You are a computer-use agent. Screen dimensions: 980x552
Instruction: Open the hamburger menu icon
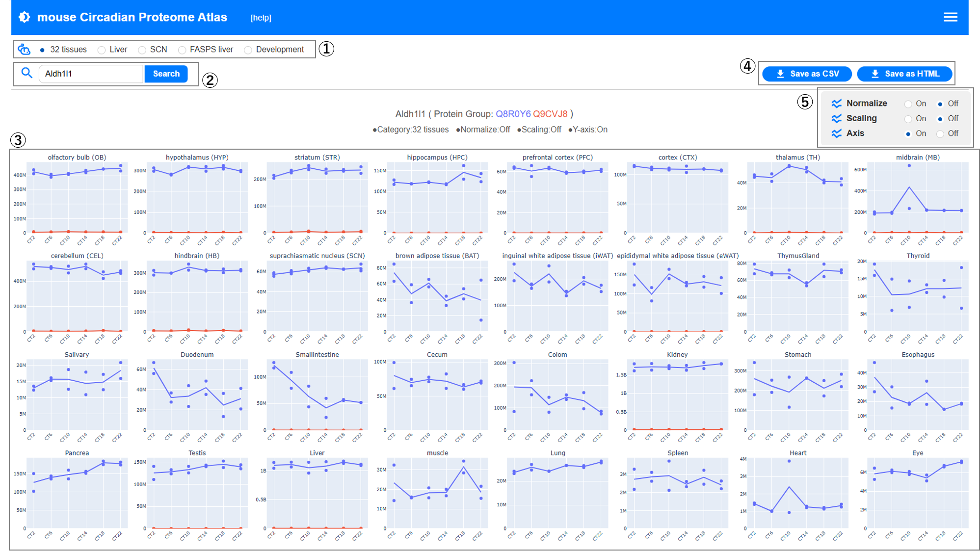tap(950, 17)
